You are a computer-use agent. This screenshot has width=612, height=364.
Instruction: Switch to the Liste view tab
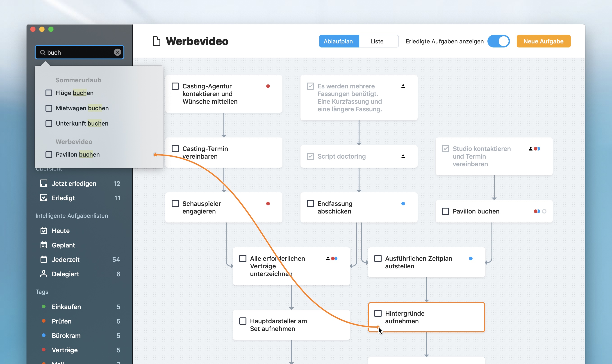[x=377, y=41]
